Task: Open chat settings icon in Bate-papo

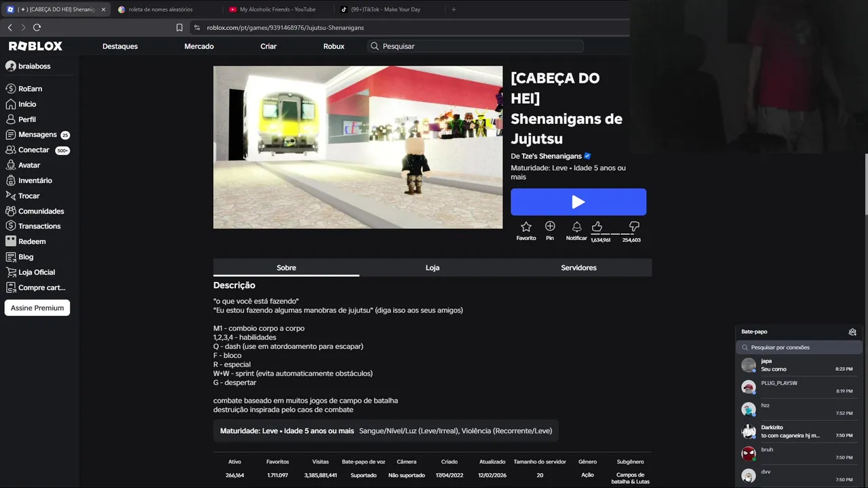Action: (852, 332)
